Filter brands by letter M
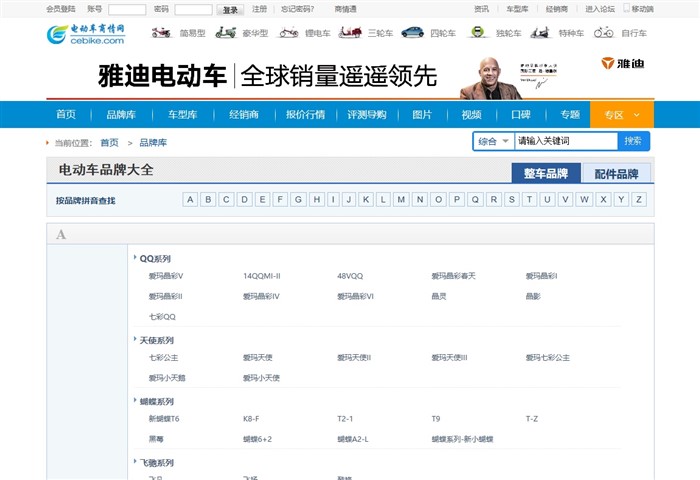Viewport: 700px width, 480px height. pos(401,200)
